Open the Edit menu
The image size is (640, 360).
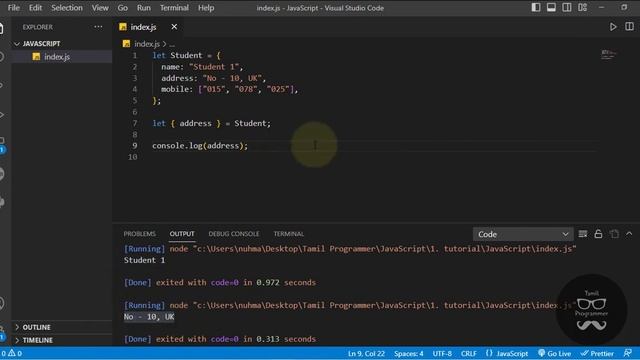[x=35, y=8]
